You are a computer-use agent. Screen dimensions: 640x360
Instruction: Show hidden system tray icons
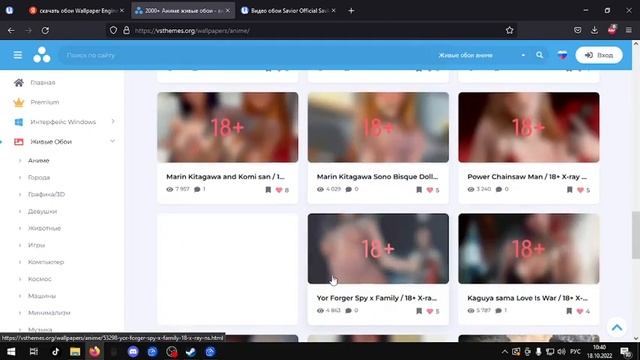point(504,351)
